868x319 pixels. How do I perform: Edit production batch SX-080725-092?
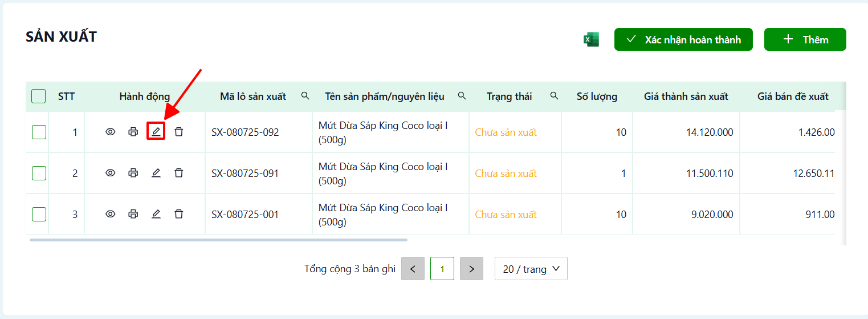click(156, 132)
